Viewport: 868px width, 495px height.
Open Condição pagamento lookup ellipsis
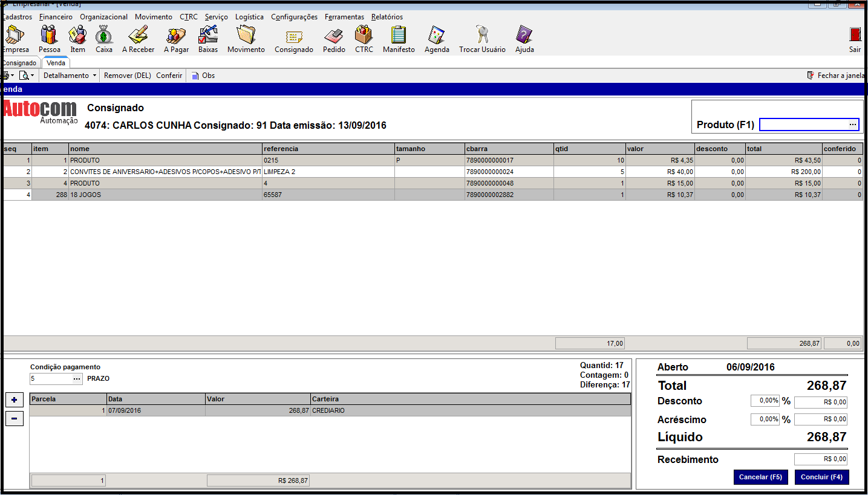click(77, 379)
